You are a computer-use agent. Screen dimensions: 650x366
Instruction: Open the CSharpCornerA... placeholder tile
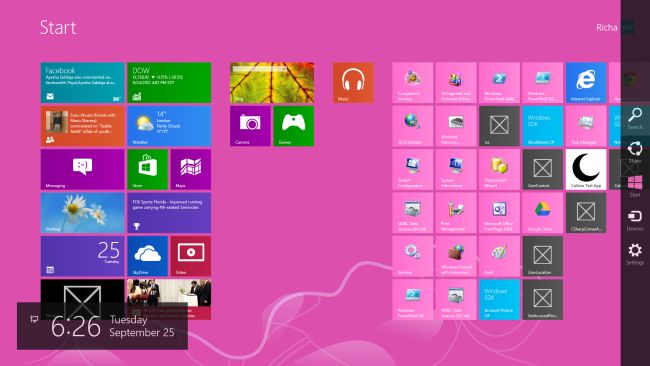coord(586,213)
